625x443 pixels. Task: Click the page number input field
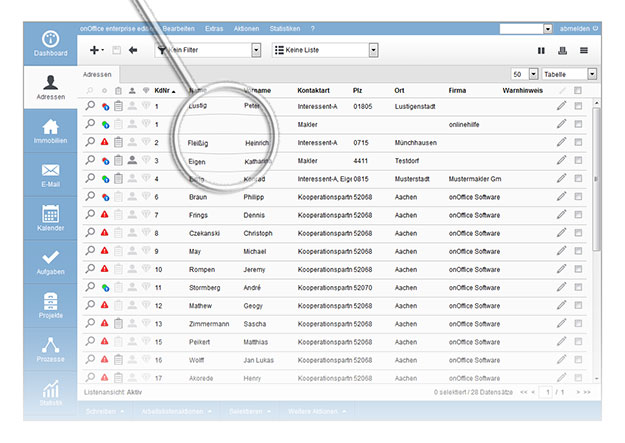point(546,392)
